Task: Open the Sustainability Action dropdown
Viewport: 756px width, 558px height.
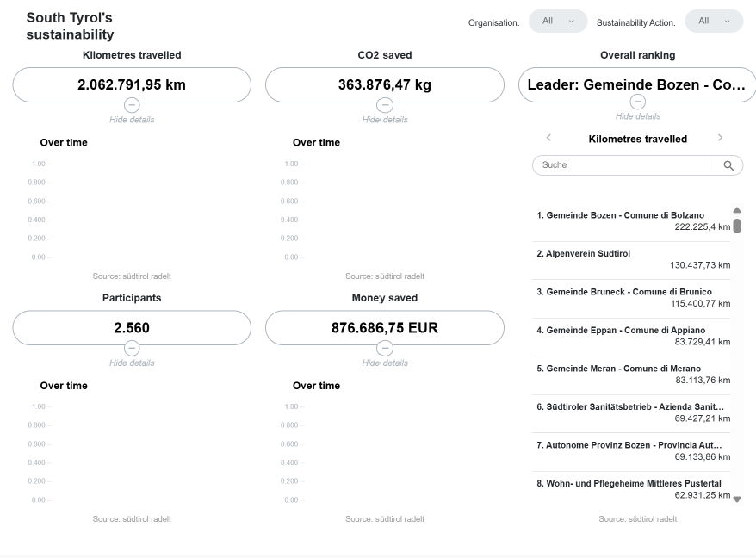Action: tap(714, 22)
